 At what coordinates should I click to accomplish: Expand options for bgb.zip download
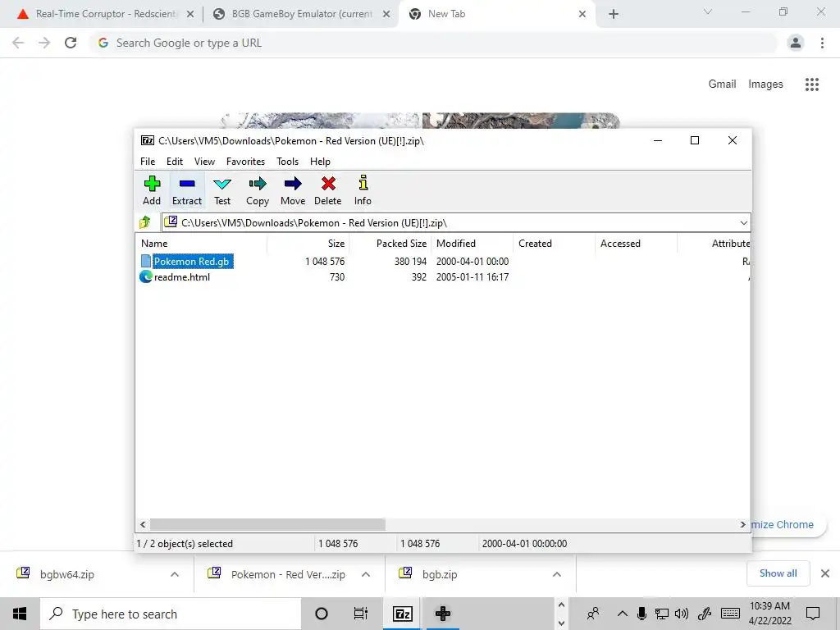(x=557, y=574)
